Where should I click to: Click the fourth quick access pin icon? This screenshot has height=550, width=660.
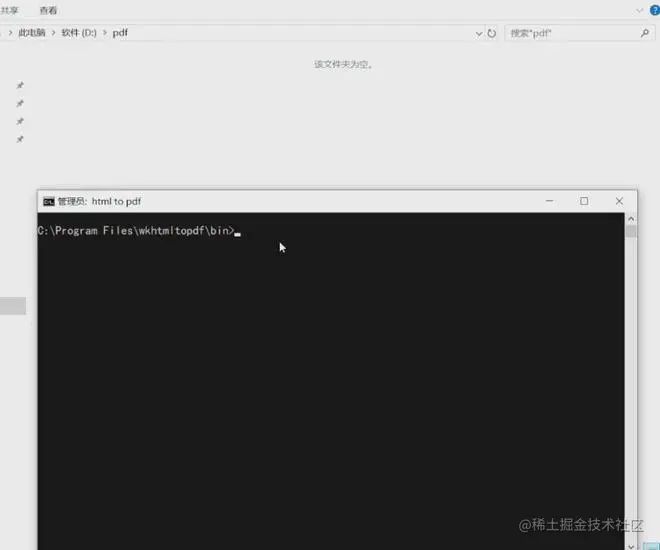pos(20,139)
